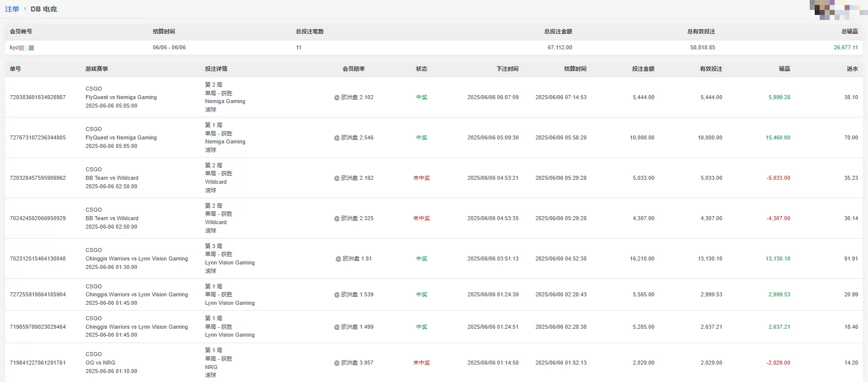Select total valid bet 58,818.85
Screen dimensions: 868x382
703,48
